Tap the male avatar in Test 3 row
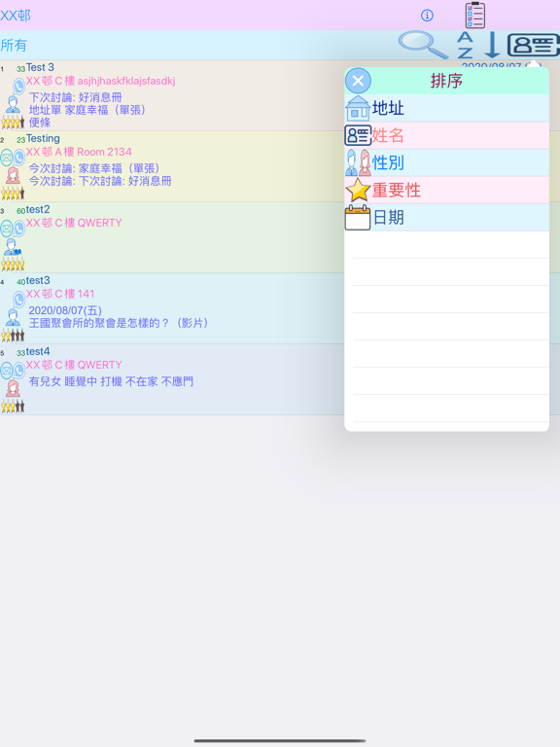 [x=13, y=104]
